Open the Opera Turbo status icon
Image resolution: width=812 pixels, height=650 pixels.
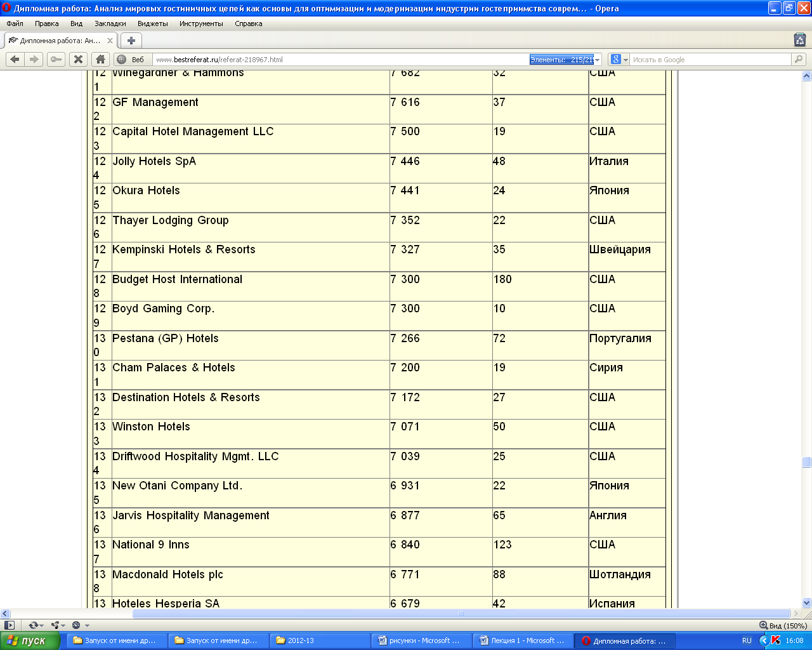[76, 625]
